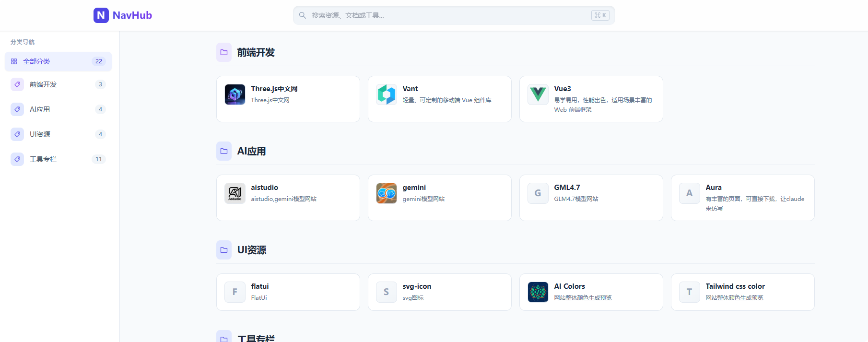The width and height of the screenshot is (868, 342).
Task: Click the ⌘K shortcut badge
Action: point(600,15)
